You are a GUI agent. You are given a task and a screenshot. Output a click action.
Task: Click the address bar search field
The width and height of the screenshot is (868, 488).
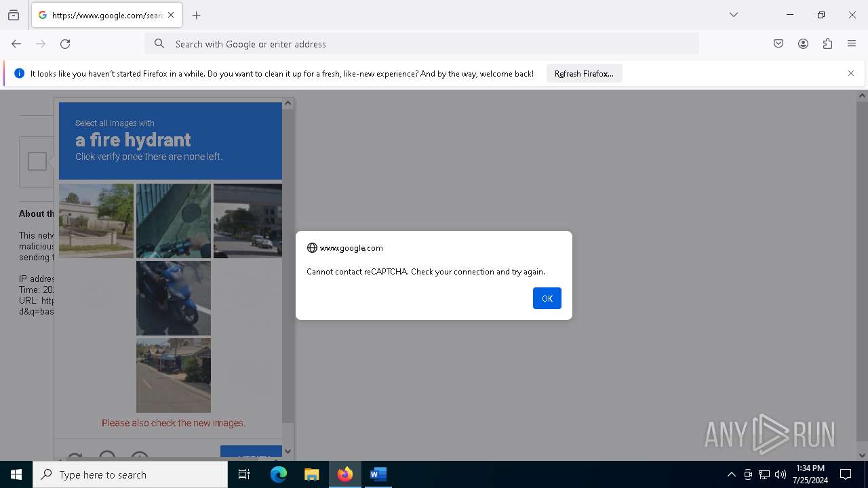tap(422, 44)
